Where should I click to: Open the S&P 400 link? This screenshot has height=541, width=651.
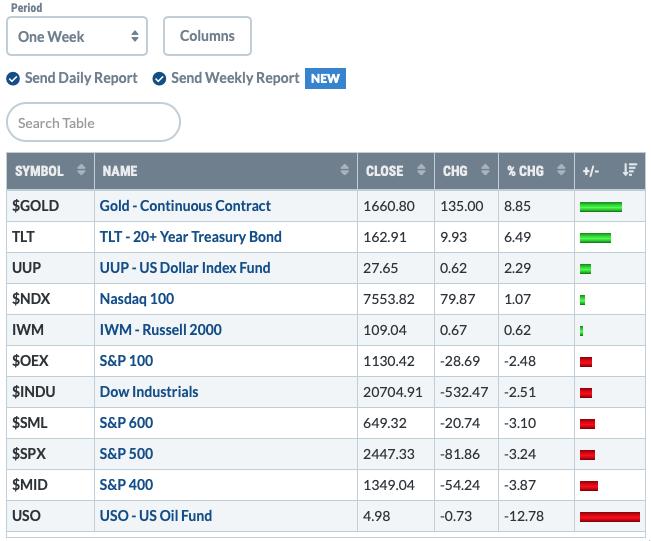126,485
